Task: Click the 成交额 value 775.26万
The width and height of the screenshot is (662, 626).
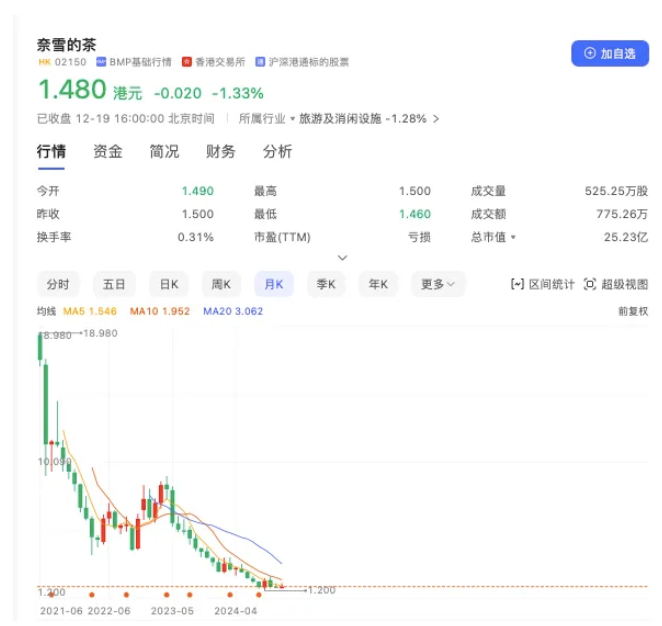Action: click(622, 214)
